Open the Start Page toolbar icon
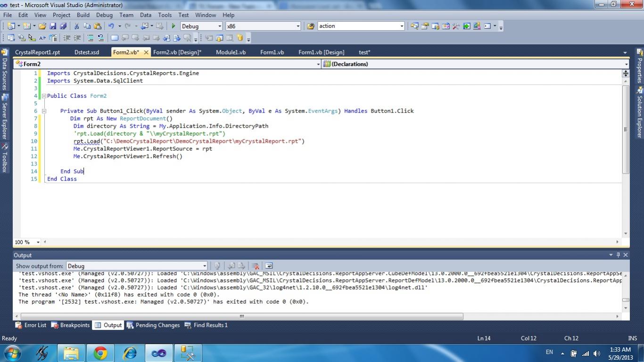The image size is (644, 362). coord(466,26)
